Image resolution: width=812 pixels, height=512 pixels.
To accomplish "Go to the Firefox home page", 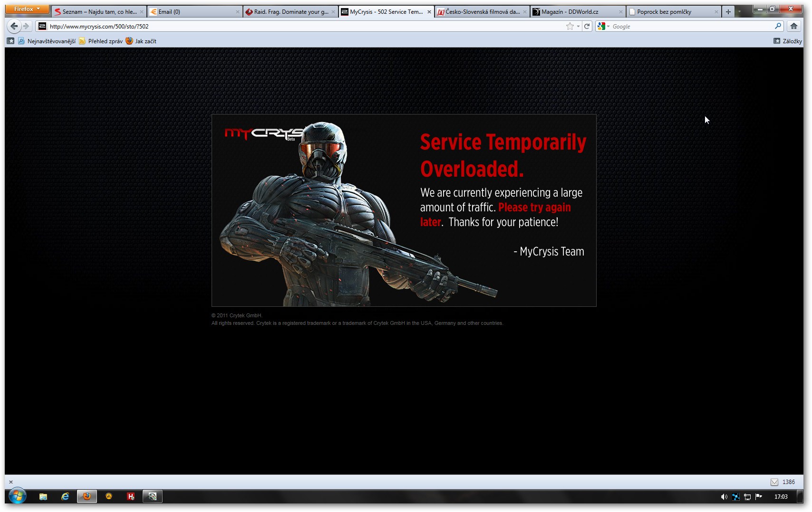I will [x=793, y=27].
